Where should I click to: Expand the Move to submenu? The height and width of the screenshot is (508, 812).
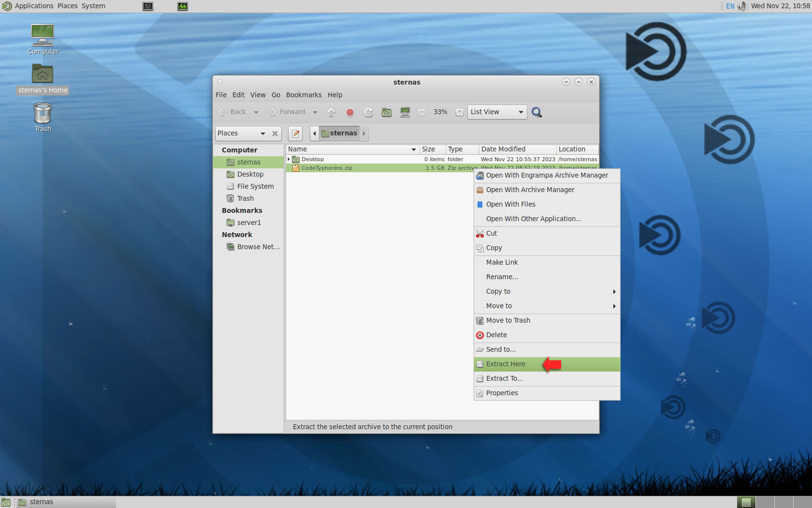tap(547, 306)
